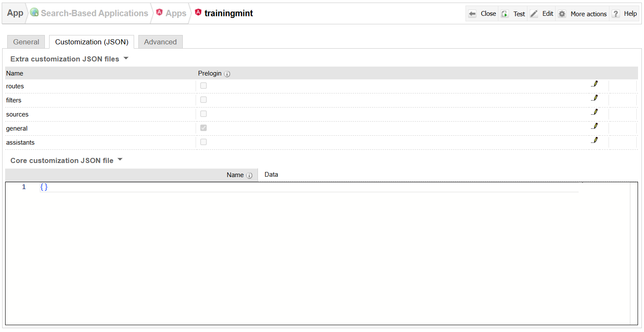Click Core customization JSON file heading
Screen dimensions: 644x332
[62, 160]
